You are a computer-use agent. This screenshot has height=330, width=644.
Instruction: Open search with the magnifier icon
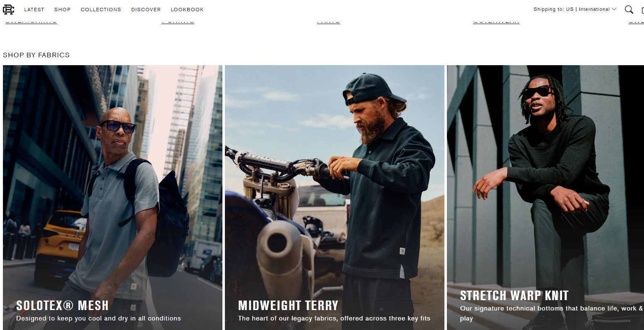click(629, 9)
